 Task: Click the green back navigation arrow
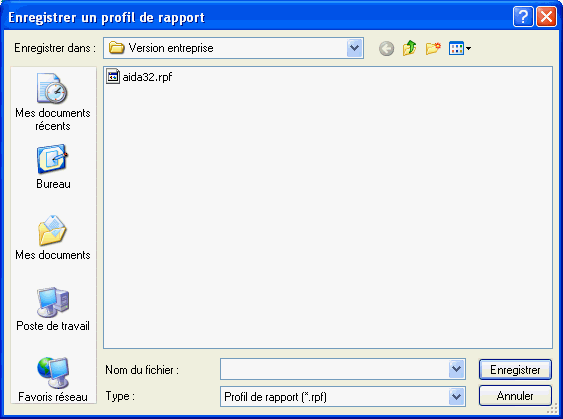pos(386,48)
